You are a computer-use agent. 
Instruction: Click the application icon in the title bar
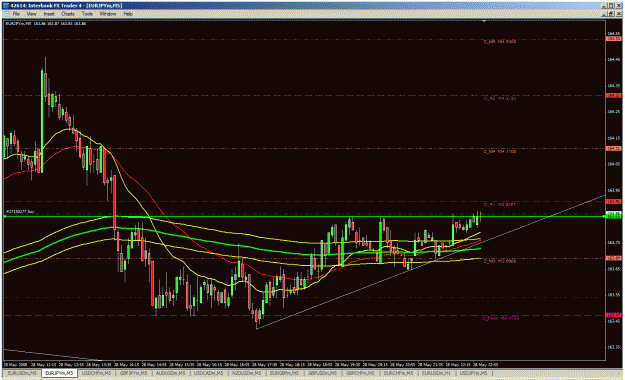pyautogui.click(x=5, y=5)
